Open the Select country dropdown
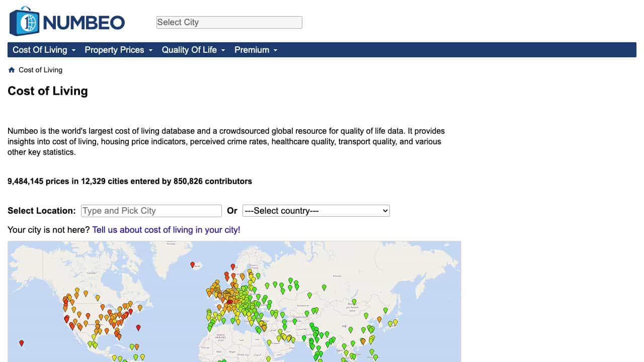The image size is (644, 362). click(x=316, y=211)
